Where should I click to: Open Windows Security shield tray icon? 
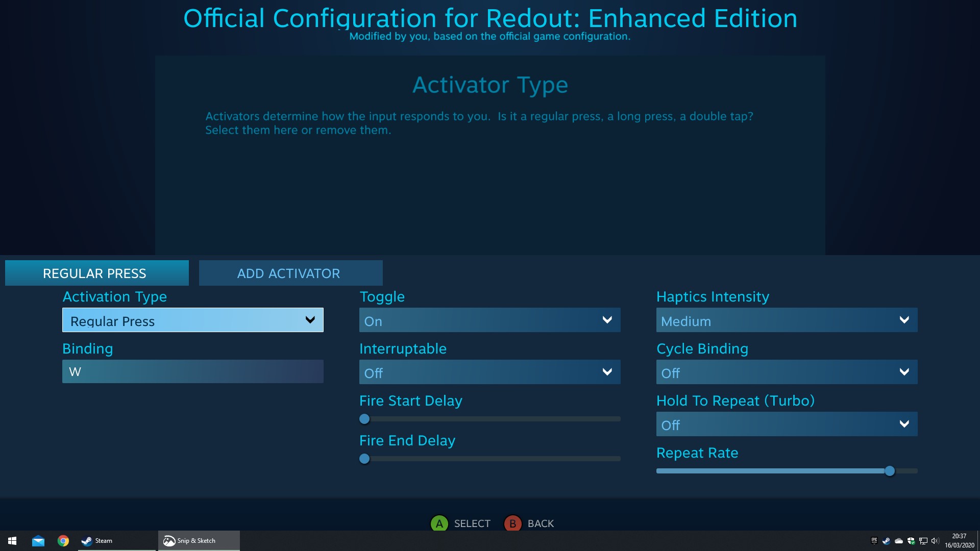click(x=911, y=541)
